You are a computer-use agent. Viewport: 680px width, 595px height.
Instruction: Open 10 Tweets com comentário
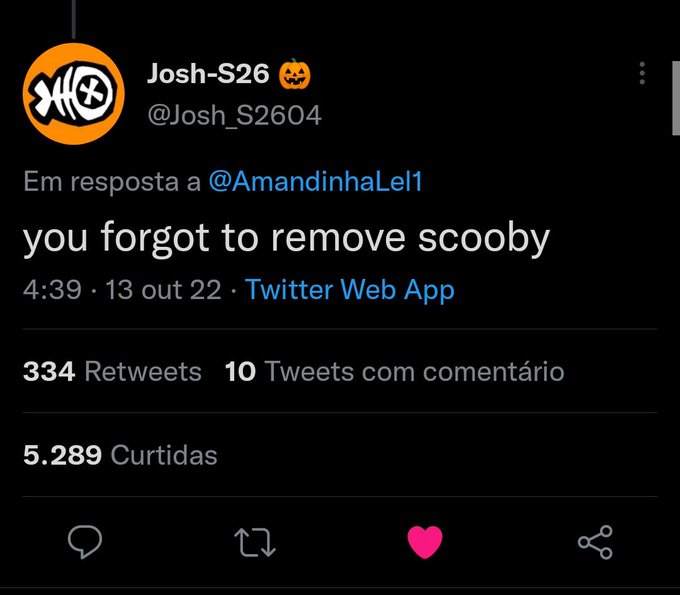395,372
